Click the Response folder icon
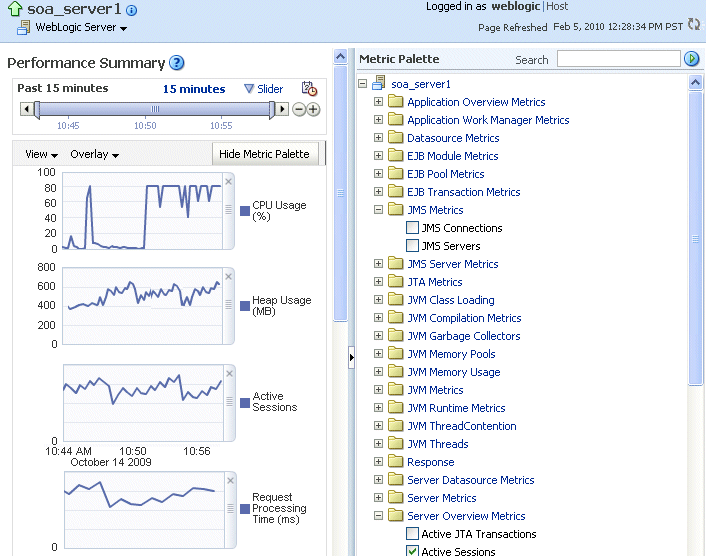The height and width of the screenshot is (556, 706). pyautogui.click(x=395, y=461)
